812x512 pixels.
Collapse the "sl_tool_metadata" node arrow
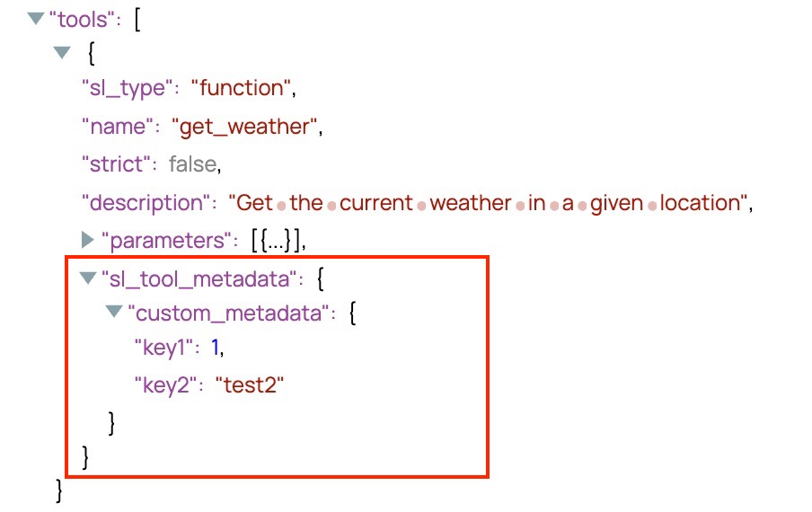click(87, 278)
